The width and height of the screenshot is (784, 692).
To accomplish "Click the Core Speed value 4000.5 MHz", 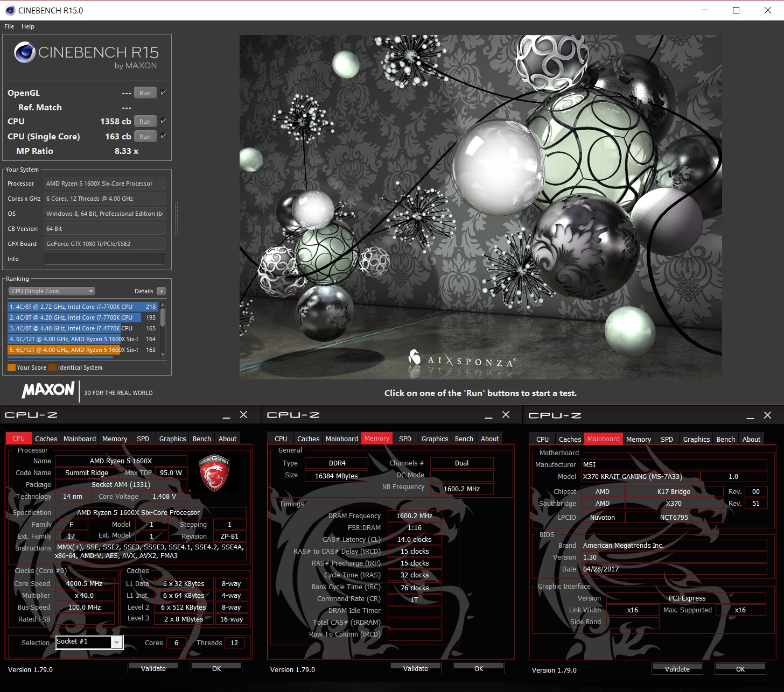I will 85,584.
